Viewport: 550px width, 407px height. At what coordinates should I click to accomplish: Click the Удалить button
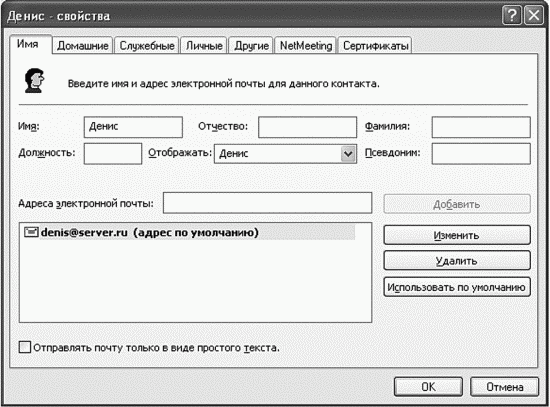click(457, 261)
